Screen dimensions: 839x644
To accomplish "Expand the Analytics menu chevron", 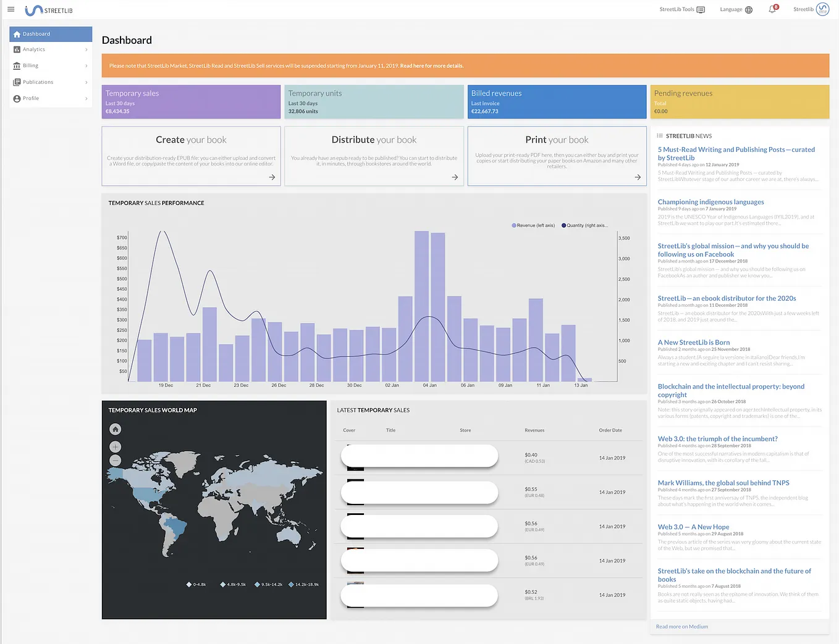I will tap(86, 49).
